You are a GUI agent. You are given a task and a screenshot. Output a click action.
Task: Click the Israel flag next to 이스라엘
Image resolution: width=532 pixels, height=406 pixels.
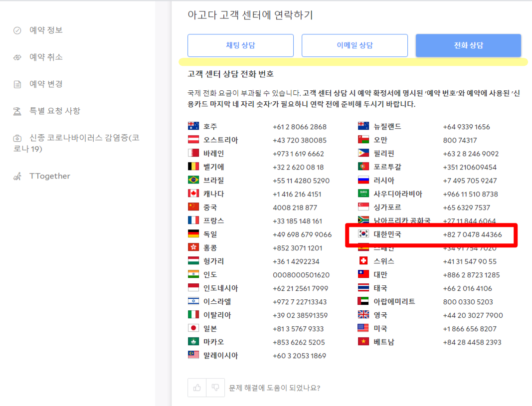[193, 301]
